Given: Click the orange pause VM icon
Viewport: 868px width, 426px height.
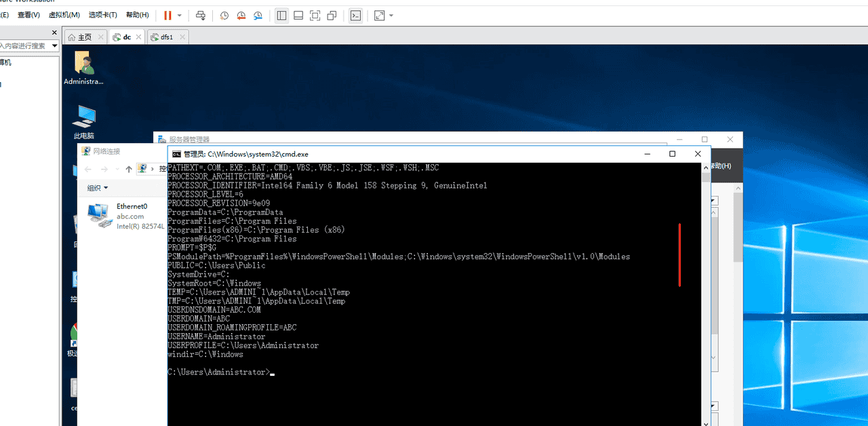Looking at the screenshot, I should pos(167,15).
